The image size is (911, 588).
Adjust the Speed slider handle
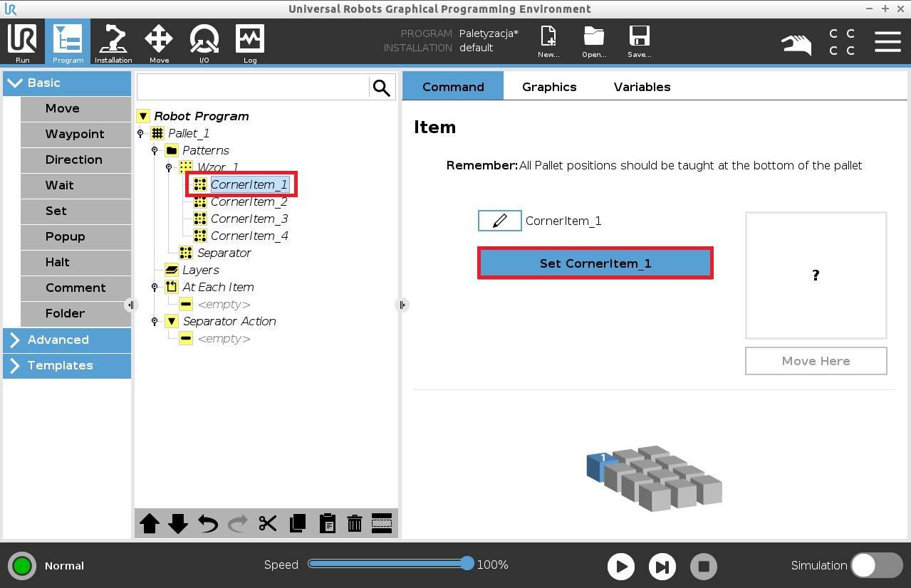click(467, 564)
